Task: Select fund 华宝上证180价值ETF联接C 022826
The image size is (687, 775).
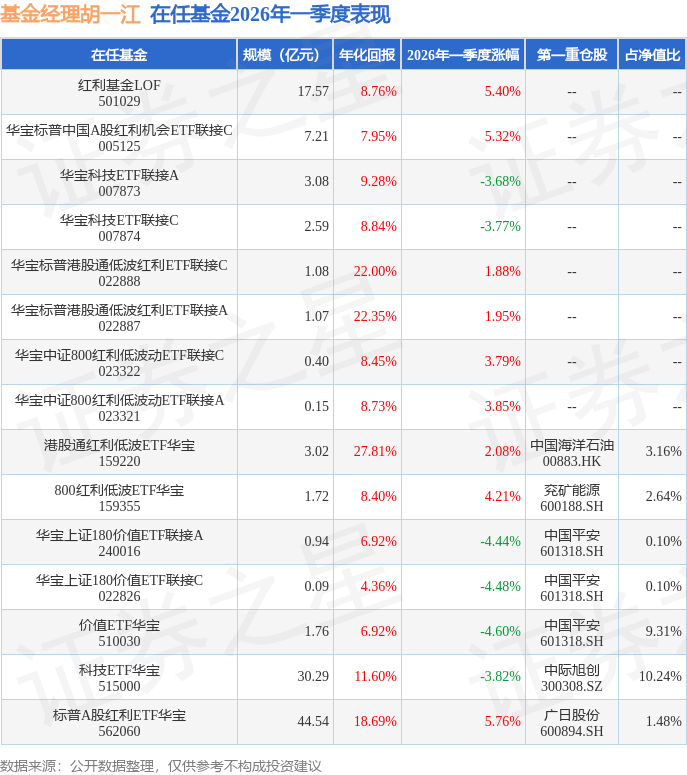Action: pyautogui.click(x=119, y=587)
